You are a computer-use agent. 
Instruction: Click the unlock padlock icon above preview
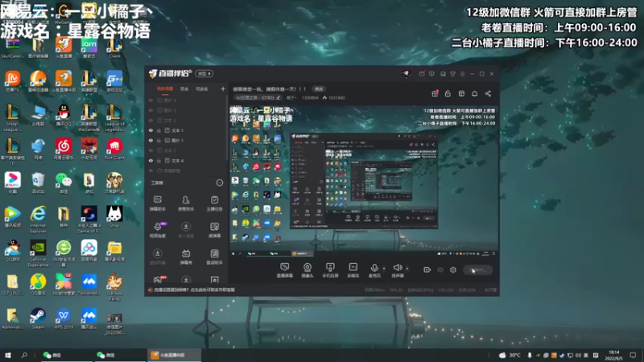[448, 93]
